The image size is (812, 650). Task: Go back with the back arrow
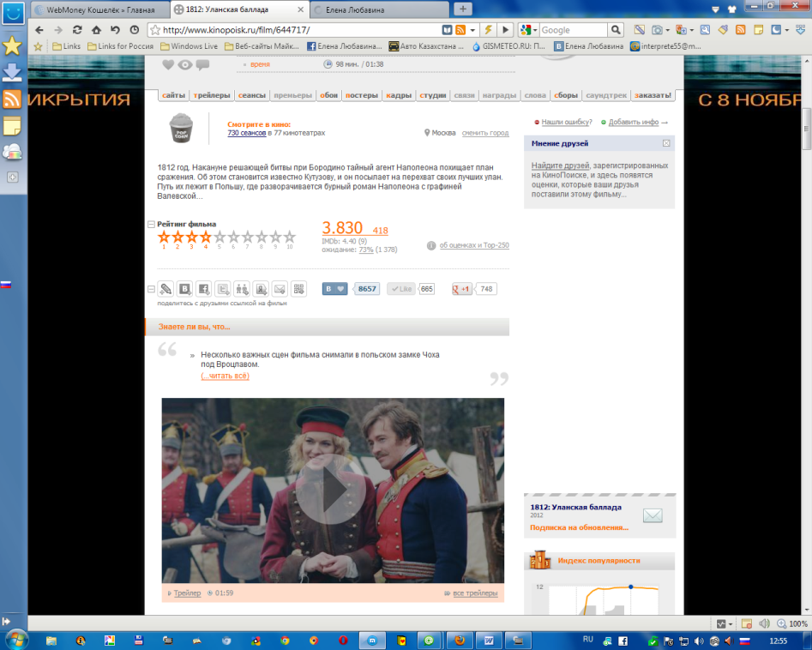[x=39, y=30]
